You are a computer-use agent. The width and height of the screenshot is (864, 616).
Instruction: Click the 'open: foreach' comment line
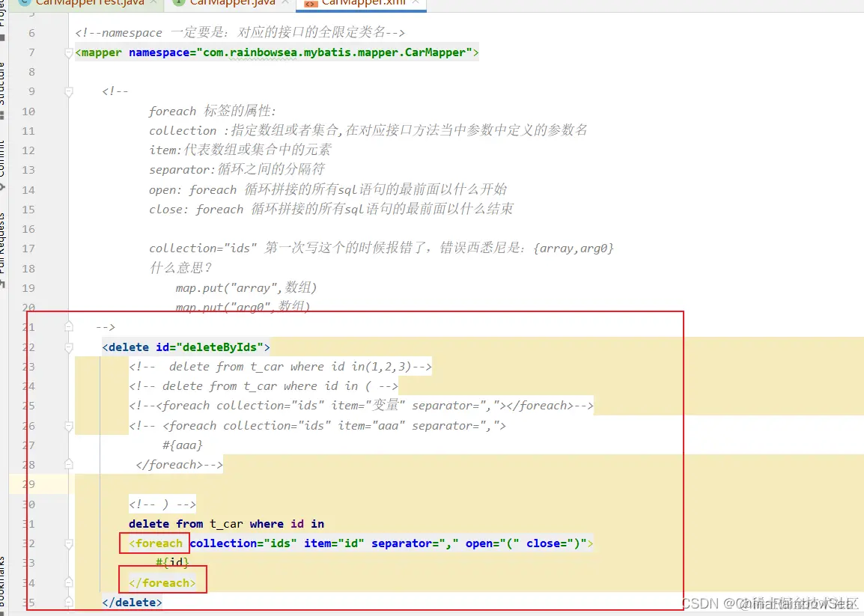(x=328, y=189)
